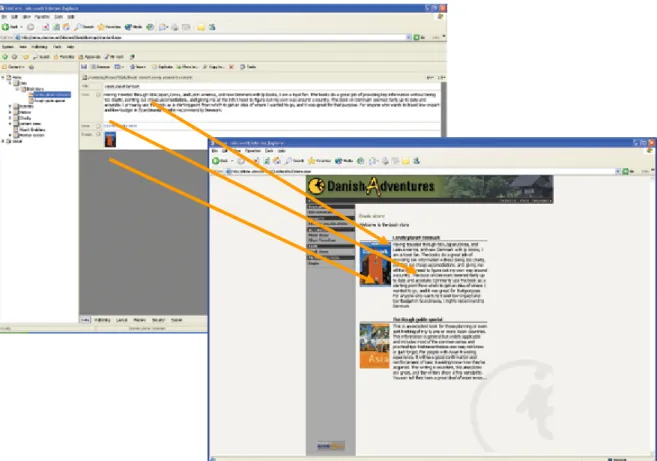Toggle the checkbox beside the Image field label
The image size is (657, 461).
[98, 135]
